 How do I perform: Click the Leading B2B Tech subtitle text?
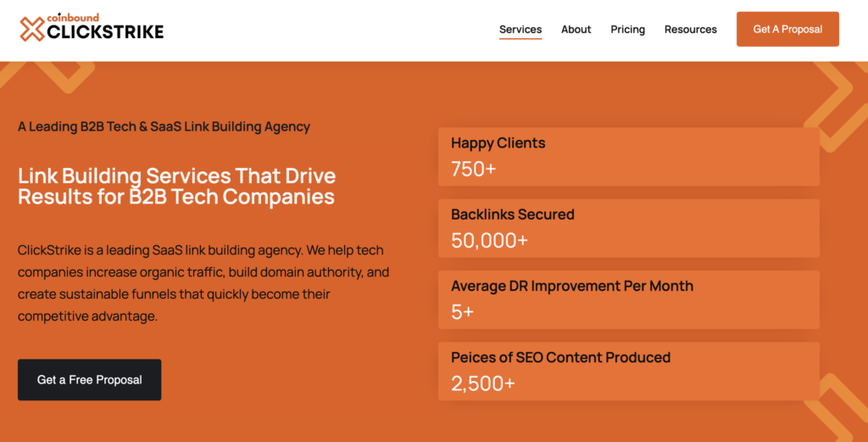click(x=164, y=126)
